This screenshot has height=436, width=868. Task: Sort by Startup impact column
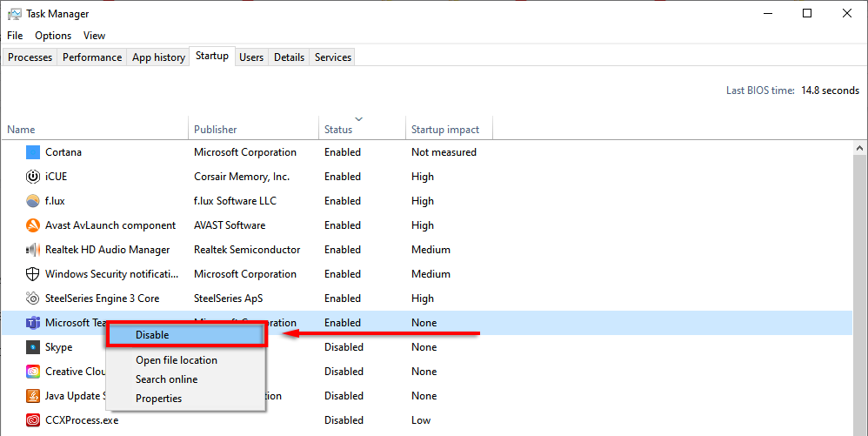(445, 130)
